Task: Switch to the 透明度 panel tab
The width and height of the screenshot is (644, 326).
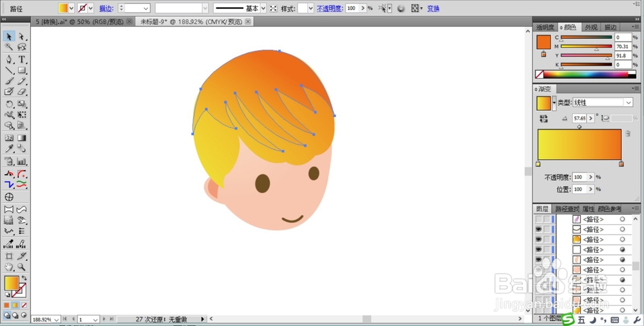Action: point(545,27)
